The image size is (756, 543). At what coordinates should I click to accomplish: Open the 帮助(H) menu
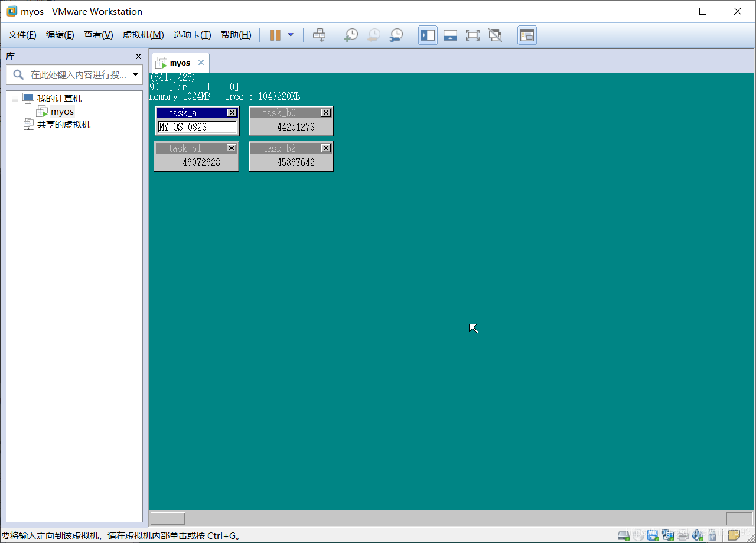(236, 35)
